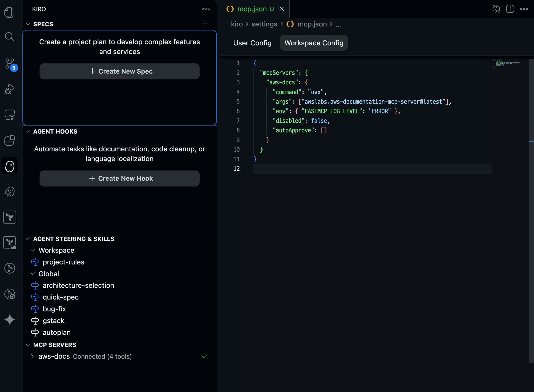
Task: Collapse the SPECS section
Action: (28, 24)
